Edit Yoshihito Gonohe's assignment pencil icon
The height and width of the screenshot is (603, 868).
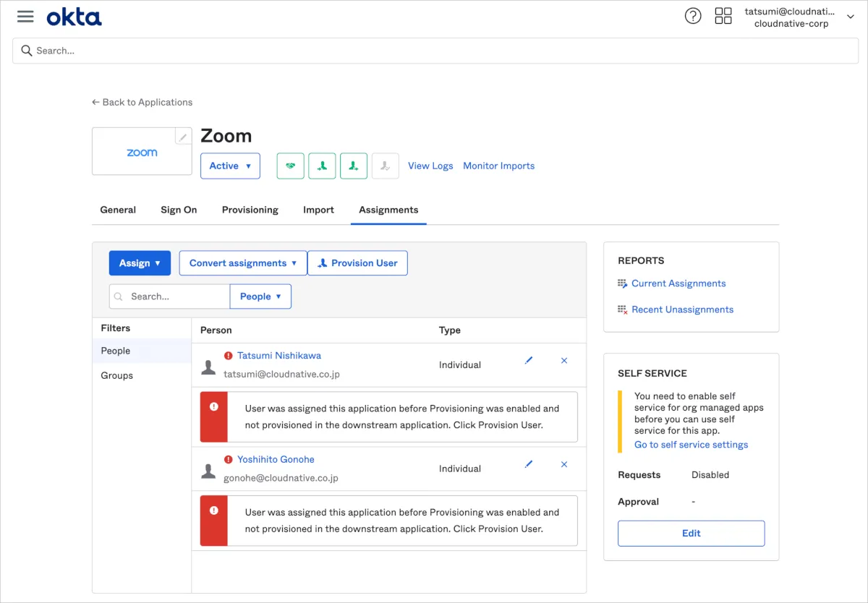point(529,464)
